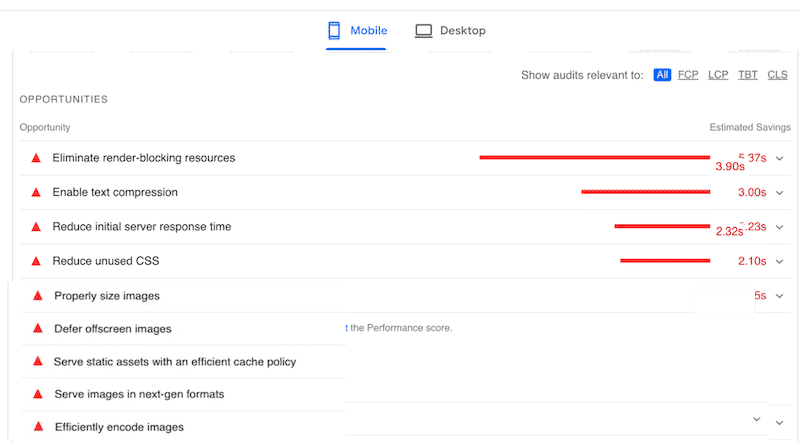Image resolution: width=800 pixels, height=442 pixels.
Task: Click red triangle next to Enable text compression
Action: click(36, 192)
